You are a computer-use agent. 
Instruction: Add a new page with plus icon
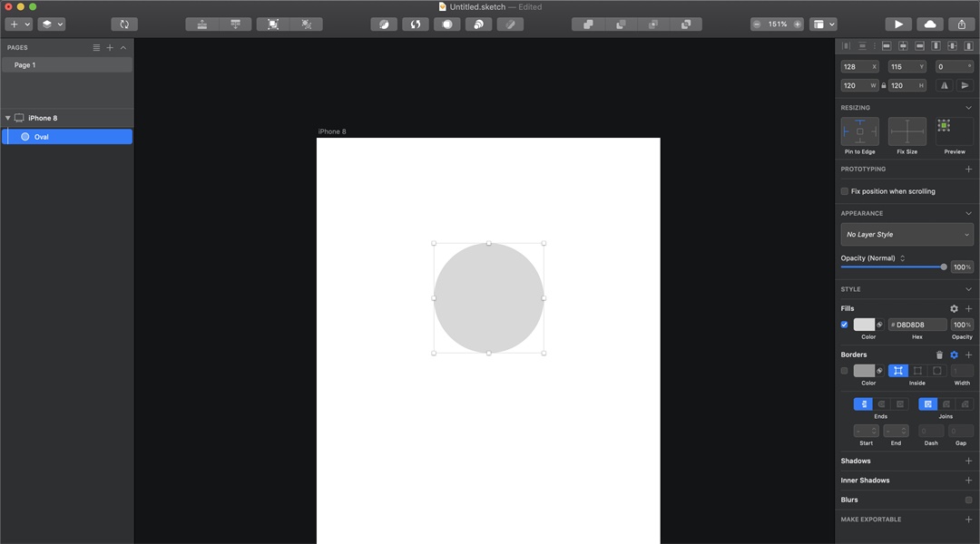click(x=110, y=47)
